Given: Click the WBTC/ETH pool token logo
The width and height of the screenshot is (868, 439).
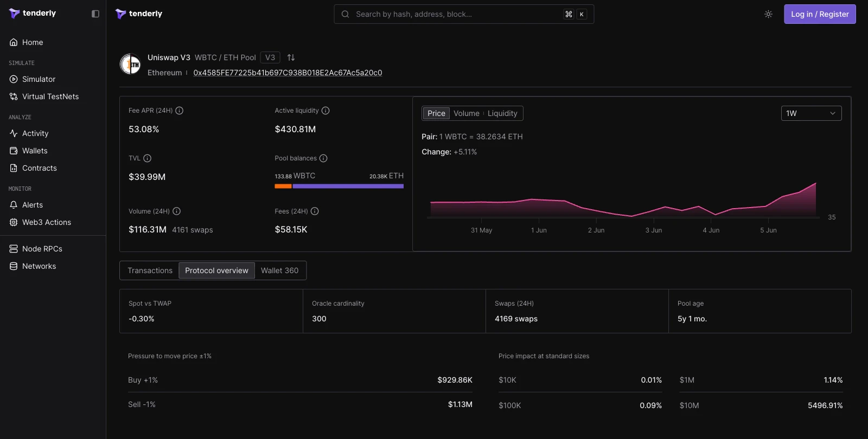Looking at the screenshot, I should click(x=130, y=64).
